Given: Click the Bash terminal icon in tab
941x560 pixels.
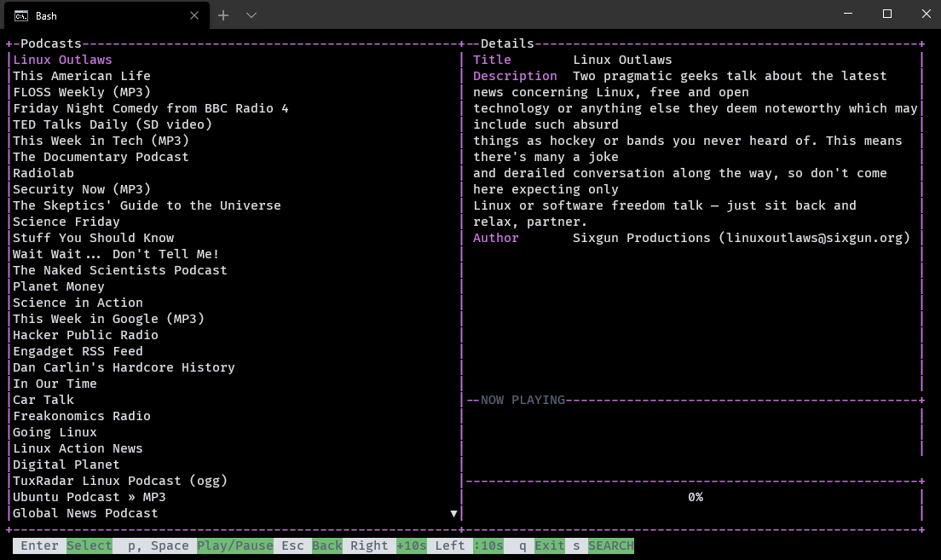Looking at the screenshot, I should [21, 15].
